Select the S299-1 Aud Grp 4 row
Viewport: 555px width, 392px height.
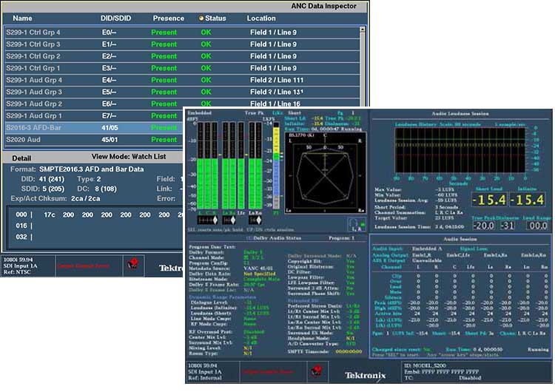tap(182, 80)
